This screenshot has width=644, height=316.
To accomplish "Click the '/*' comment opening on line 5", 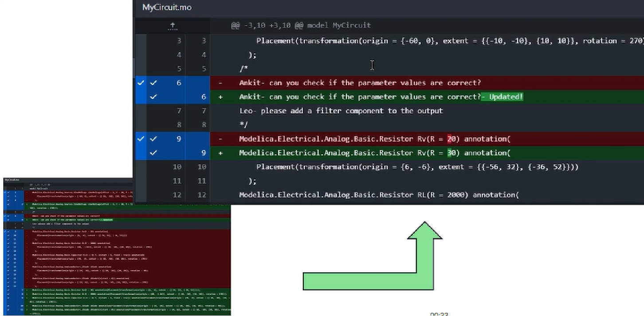I will tap(243, 69).
